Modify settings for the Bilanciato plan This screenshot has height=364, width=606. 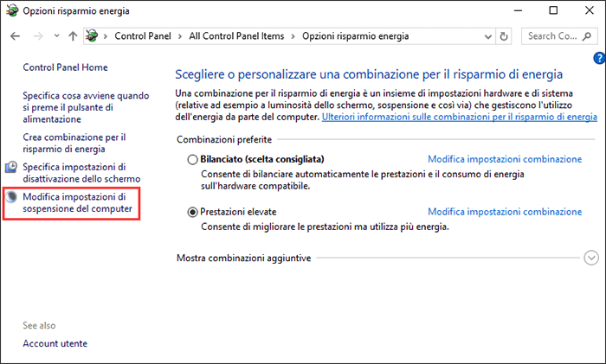[505, 159]
